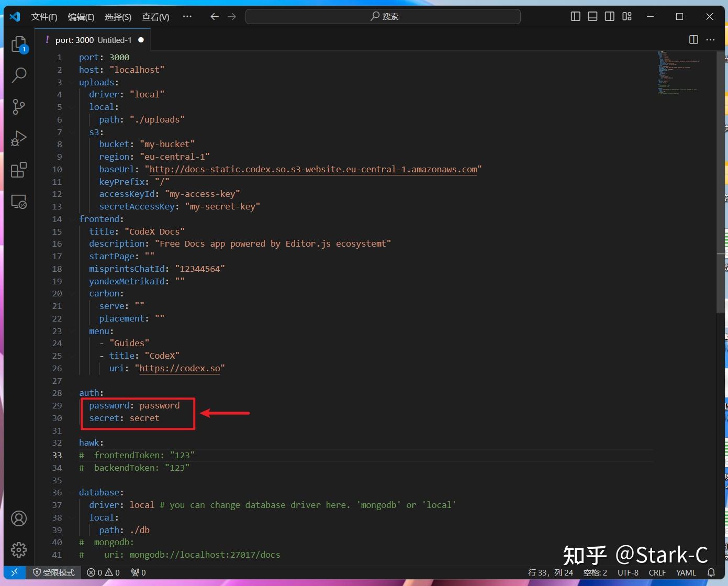The width and height of the screenshot is (728, 586).
Task: Open notifications via the bell icon
Action: 710,572
